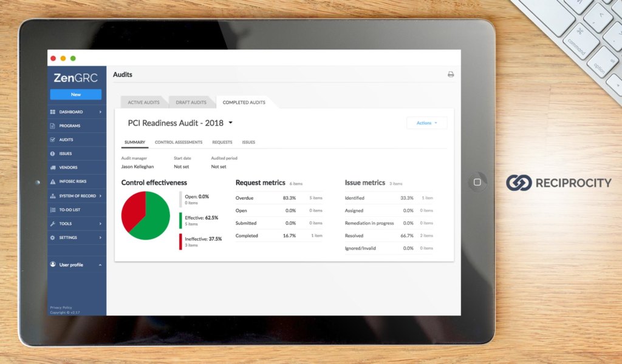
Task: Click the Audits checkmark icon
Action: point(52,140)
